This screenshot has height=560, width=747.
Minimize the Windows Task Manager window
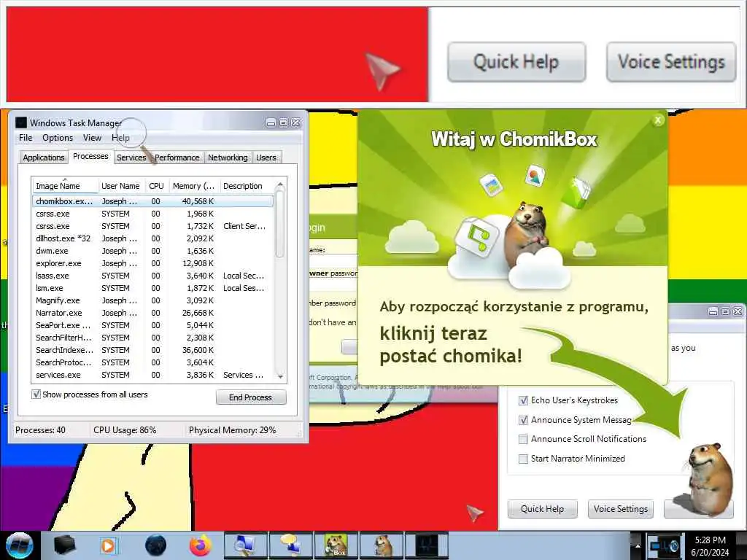click(271, 122)
